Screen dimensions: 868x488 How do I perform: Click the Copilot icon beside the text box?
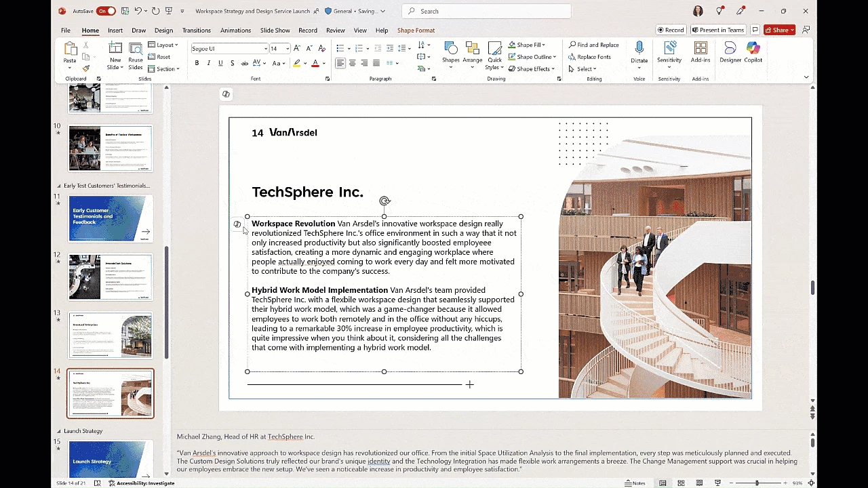(237, 224)
